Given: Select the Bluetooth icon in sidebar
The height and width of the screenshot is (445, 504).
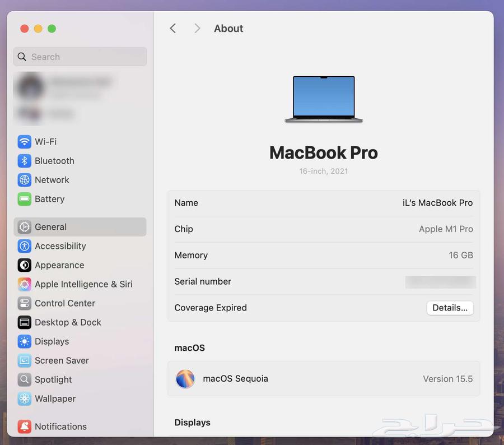Looking at the screenshot, I should 24,161.
